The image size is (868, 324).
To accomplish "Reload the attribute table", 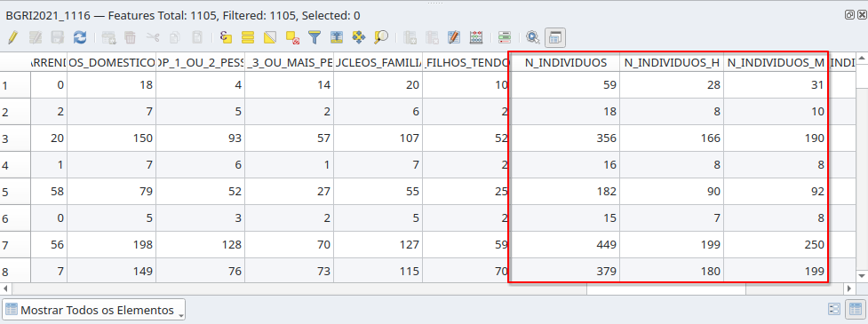I will [x=80, y=37].
